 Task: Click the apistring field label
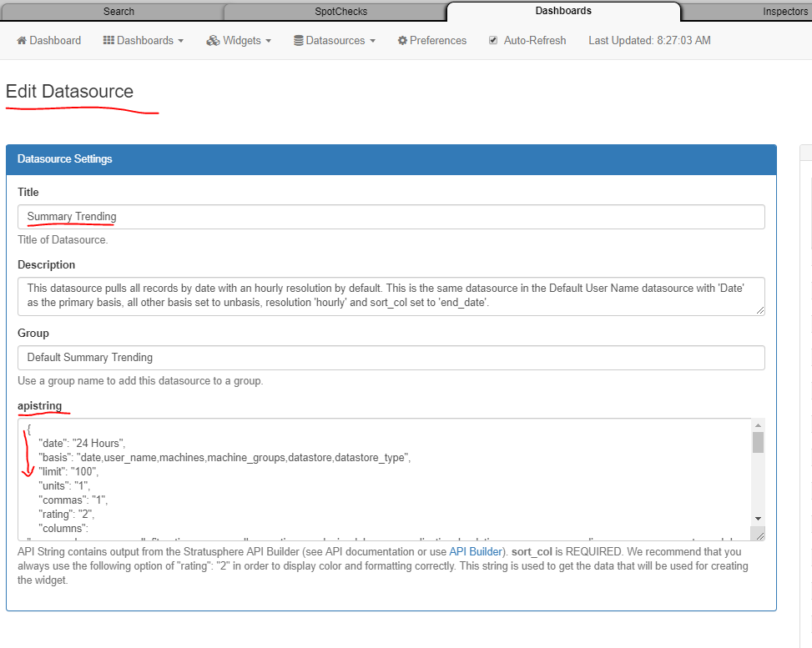[x=39, y=406]
